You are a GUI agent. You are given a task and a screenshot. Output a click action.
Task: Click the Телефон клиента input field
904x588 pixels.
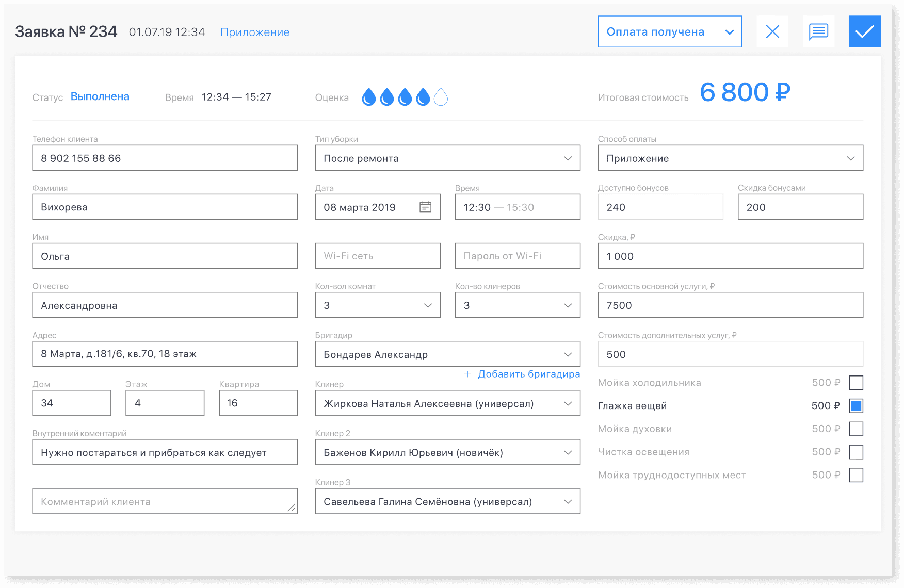[165, 158]
